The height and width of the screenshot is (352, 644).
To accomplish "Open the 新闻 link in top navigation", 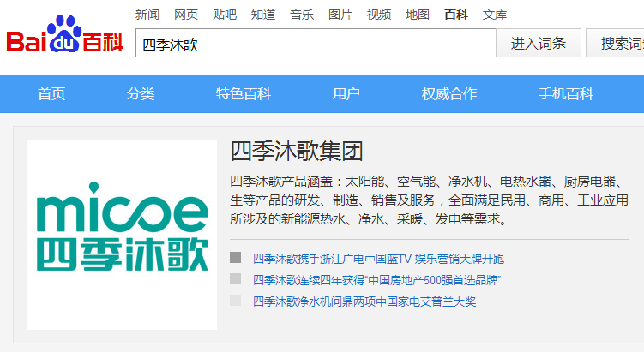I will (147, 15).
